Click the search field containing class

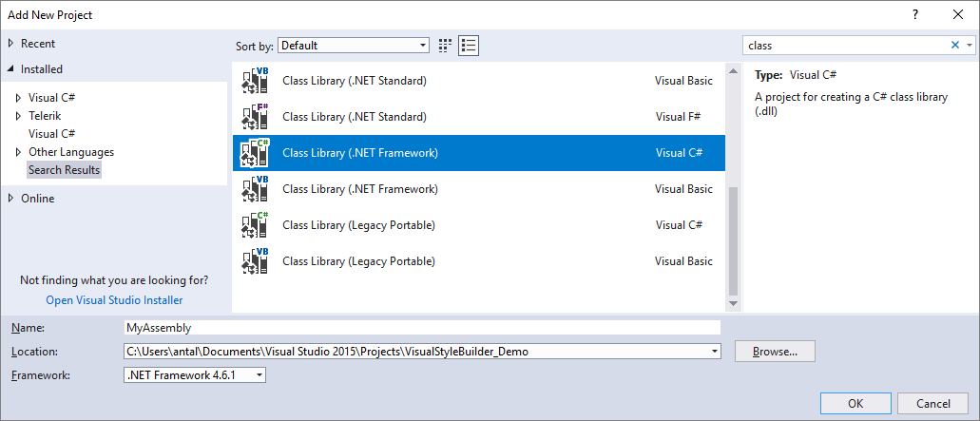pos(846,45)
